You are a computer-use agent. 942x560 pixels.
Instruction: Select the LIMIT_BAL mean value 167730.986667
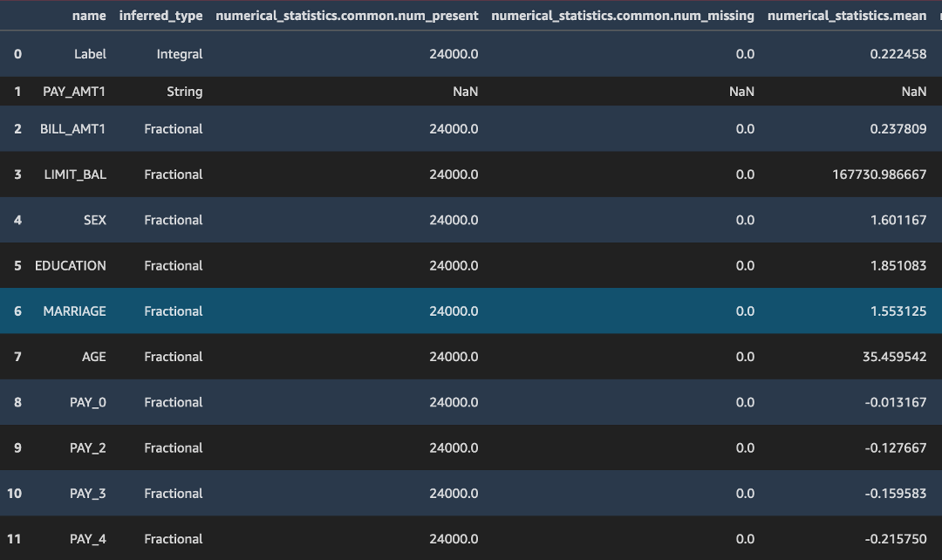[879, 174]
